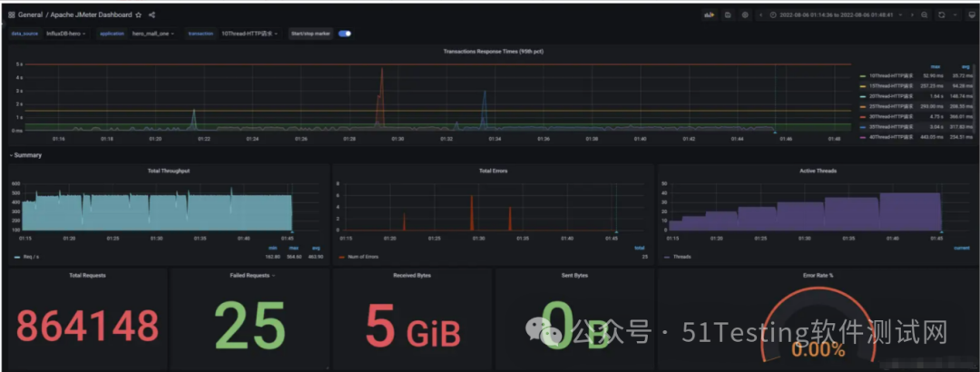The width and height of the screenshot is (980, 372).
Task: Open the Failed Requests panel title dropdown
Action: click(x=252, y=275)
